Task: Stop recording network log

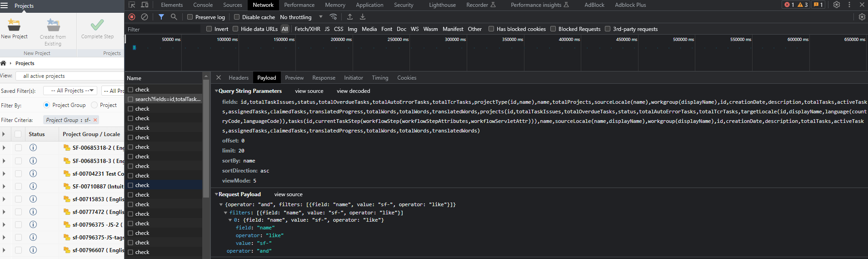Action: click(132, 17)
